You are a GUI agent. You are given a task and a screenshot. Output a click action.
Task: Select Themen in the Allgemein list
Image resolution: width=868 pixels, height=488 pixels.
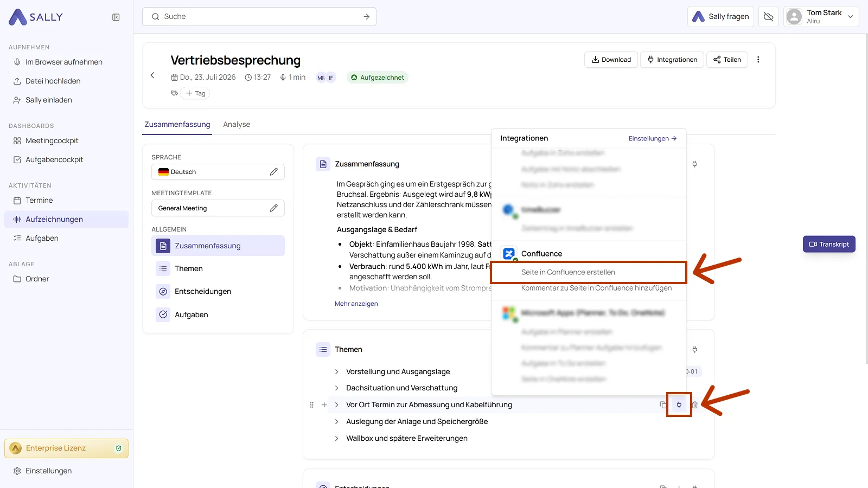[218, 268]
